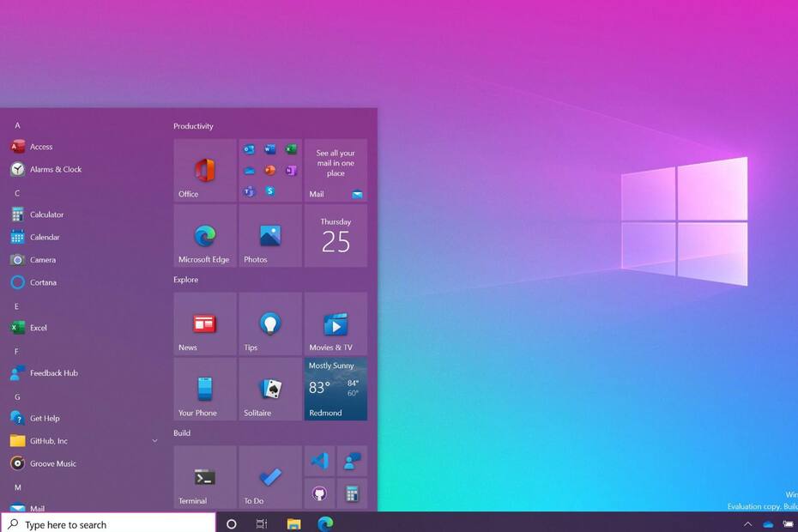
Task: Click the letter C section header
Action: coord(17,193)
